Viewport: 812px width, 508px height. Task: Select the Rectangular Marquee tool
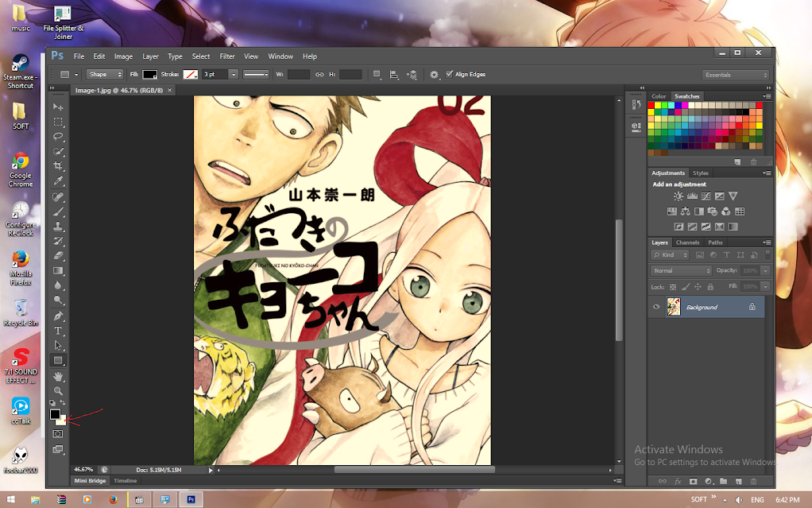tap(58, 122)
